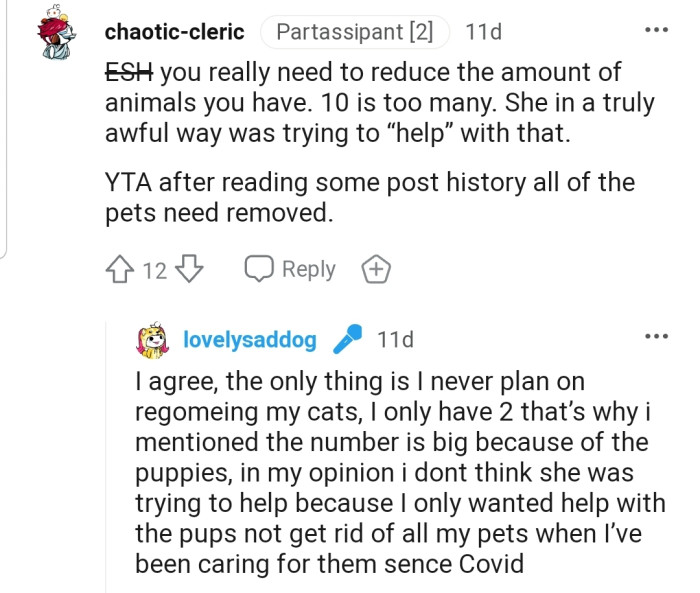The image size is (700, 593).
Task: Click the thread line at far left edge
Action: 5,130
